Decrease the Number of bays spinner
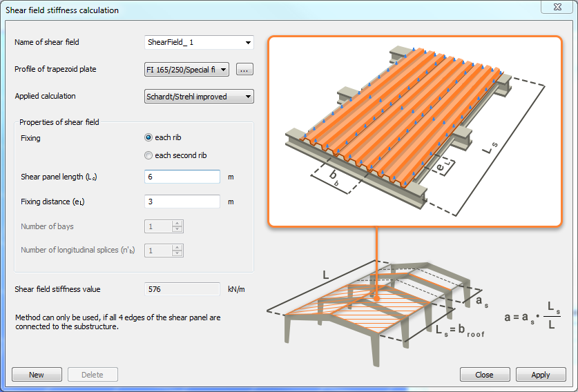This screenshot has height=392, width=578. (177, 229)
